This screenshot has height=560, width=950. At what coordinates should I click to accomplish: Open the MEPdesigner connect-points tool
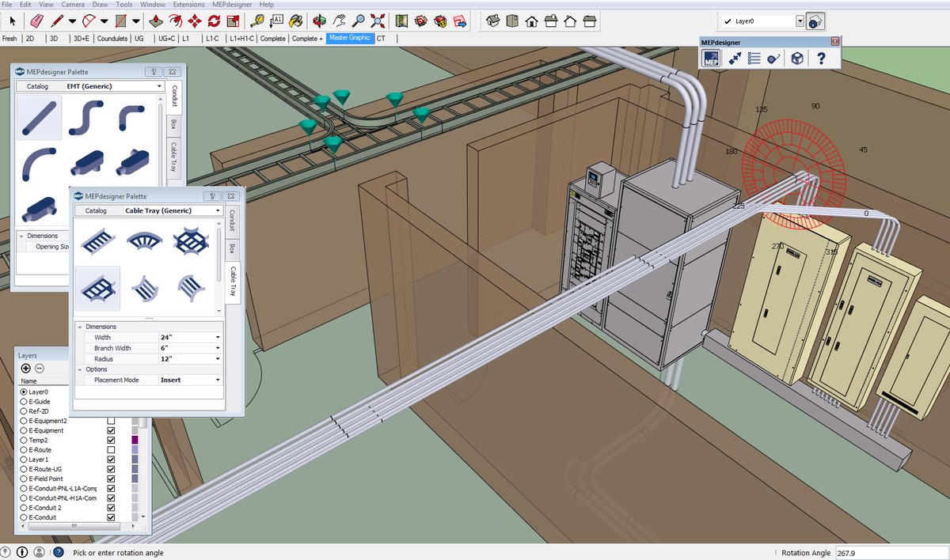734,58
